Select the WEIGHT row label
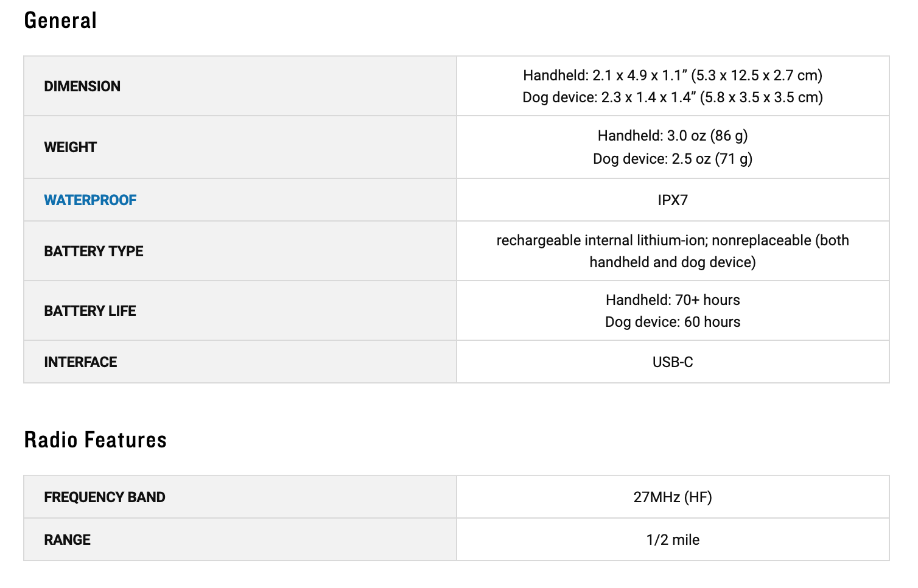The width and height of the screenshot is (918, 588). pyautogui.click(x=70, y=147)
